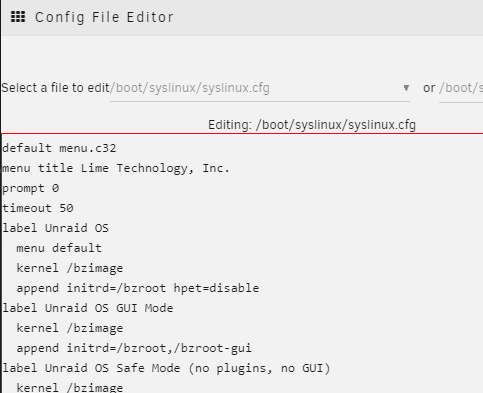Screen dimensions: 483x393
Task: Click the Config File Editor title
Action: pos(104,17)
